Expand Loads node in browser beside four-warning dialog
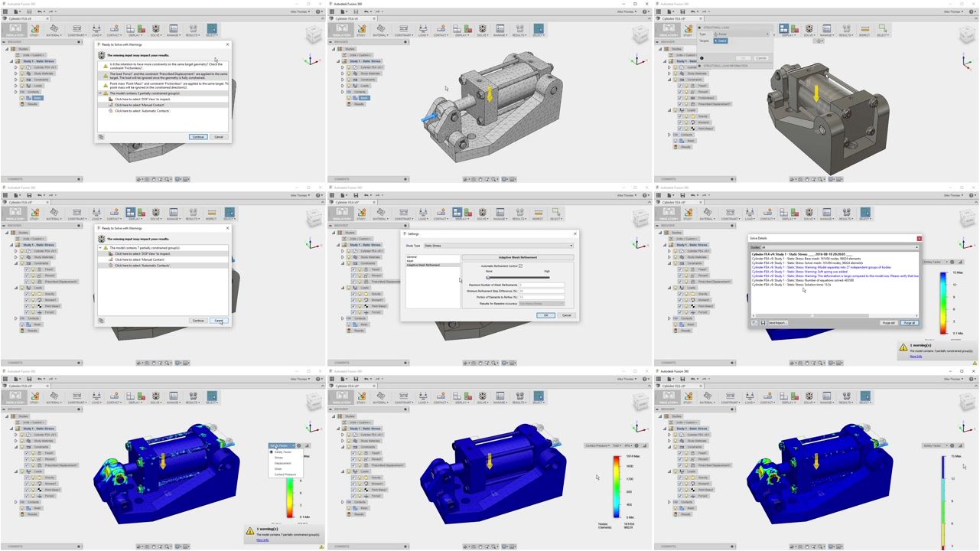The image size is (980, 551). [x=16, y=86]
